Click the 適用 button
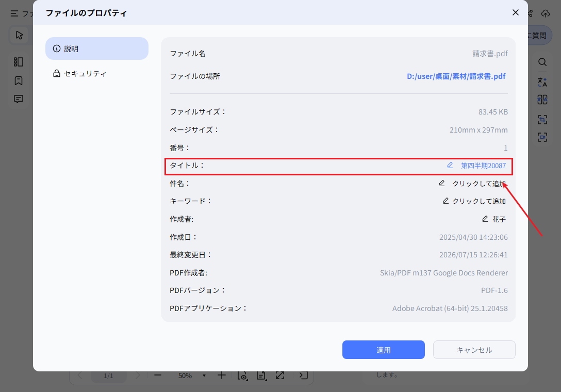Screen dimensions: 561x392 (383, 350)
